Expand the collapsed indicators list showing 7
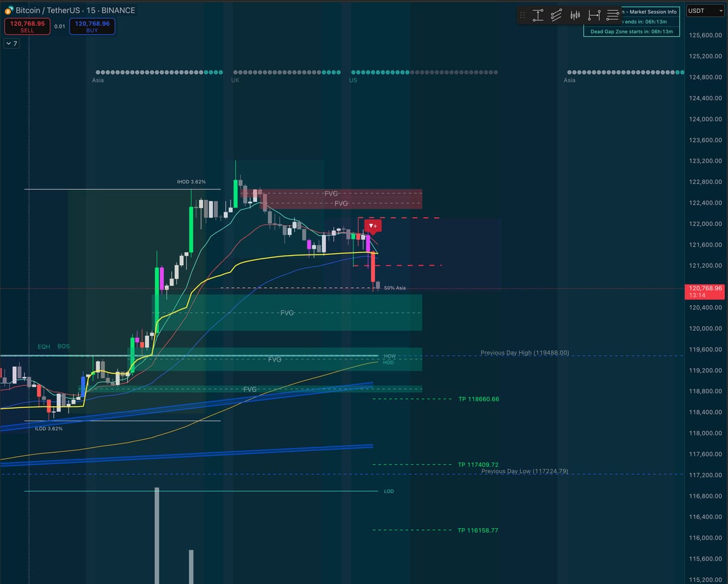 pos(12,44)
